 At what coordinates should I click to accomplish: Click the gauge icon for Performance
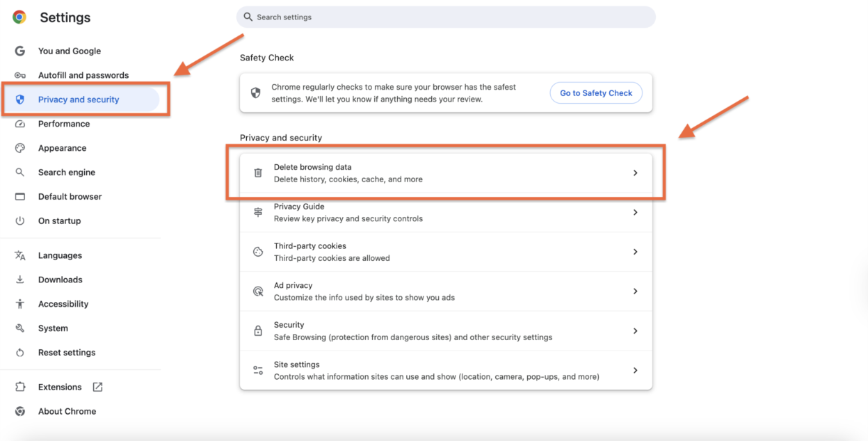[x=20, y=124]
